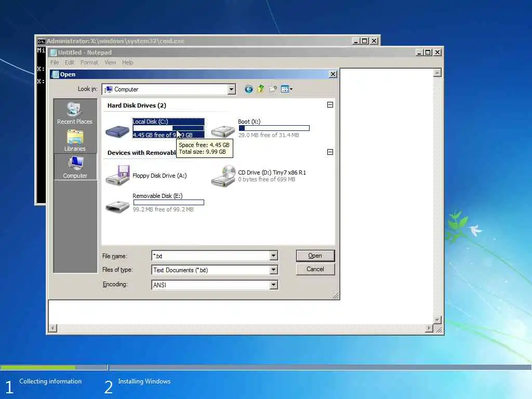Expand the Look in location dropdown
532x399 pixels.
(x=231, y=89)
